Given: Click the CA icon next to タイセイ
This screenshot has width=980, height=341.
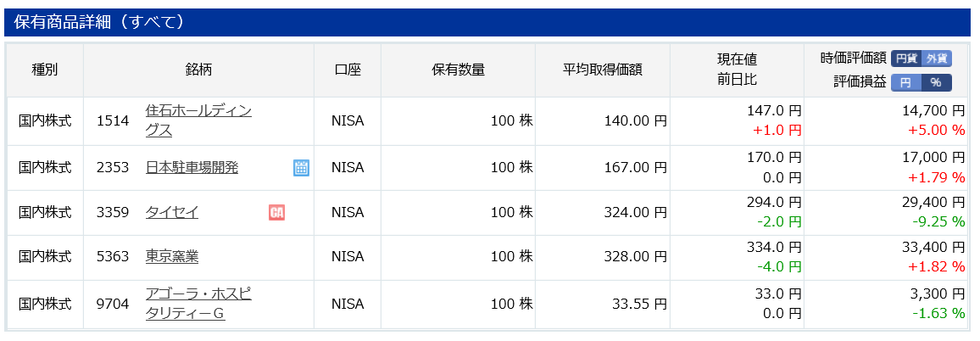Looking at the screenshot, I should (277, 212).
